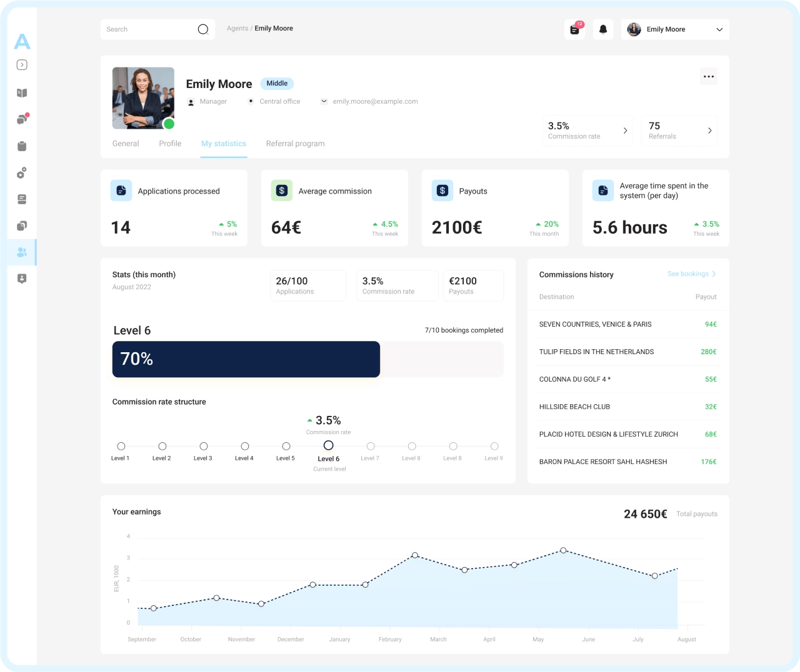Click the Agents breadcrumb link
The image size is (800, 672).
(x=237, y=29)
